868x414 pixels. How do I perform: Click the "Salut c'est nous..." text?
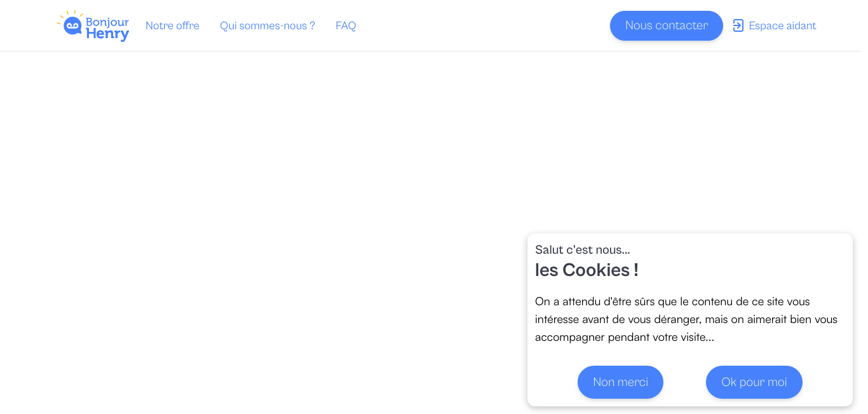[582, 250]
